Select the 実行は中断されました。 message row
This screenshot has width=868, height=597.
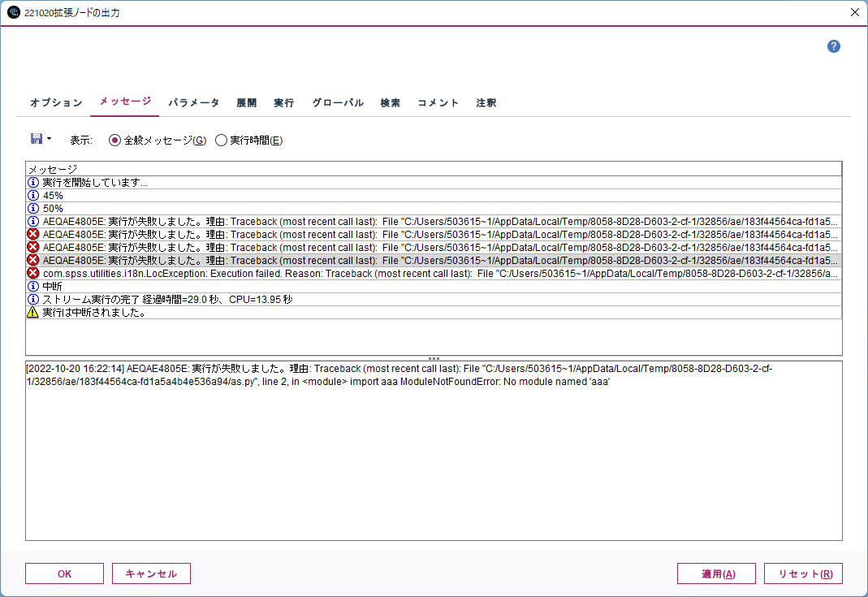tap(434, 313)
